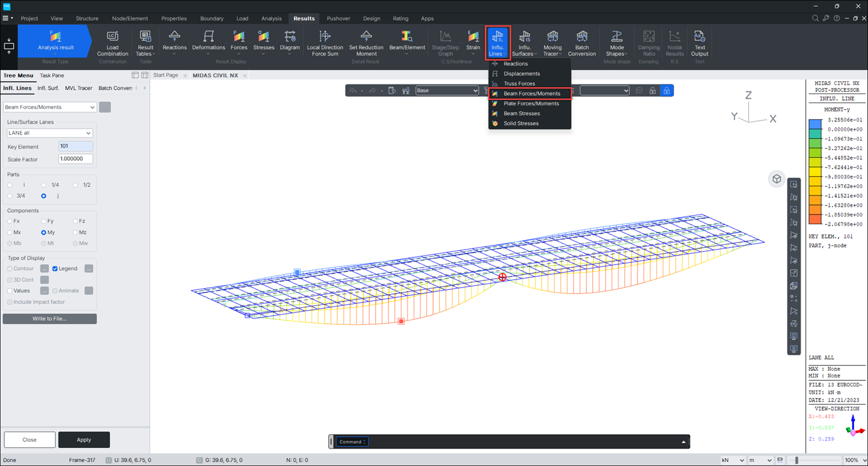Open the Moving Tracer tool
Screen dimensions: 868x466
tap(553, 43)
